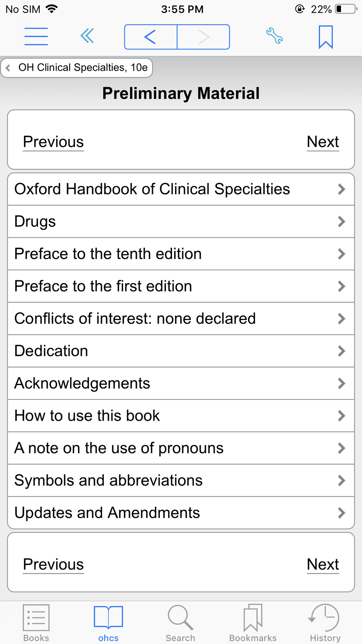Tap the bottom Next link
362x644 pixels.
(323, 564)
